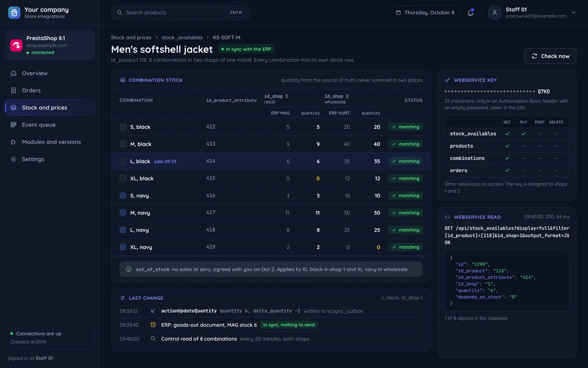This screenshot has height=368, width=588.
Task: Click the Webservice Read code icon
Action: (448, 217)
